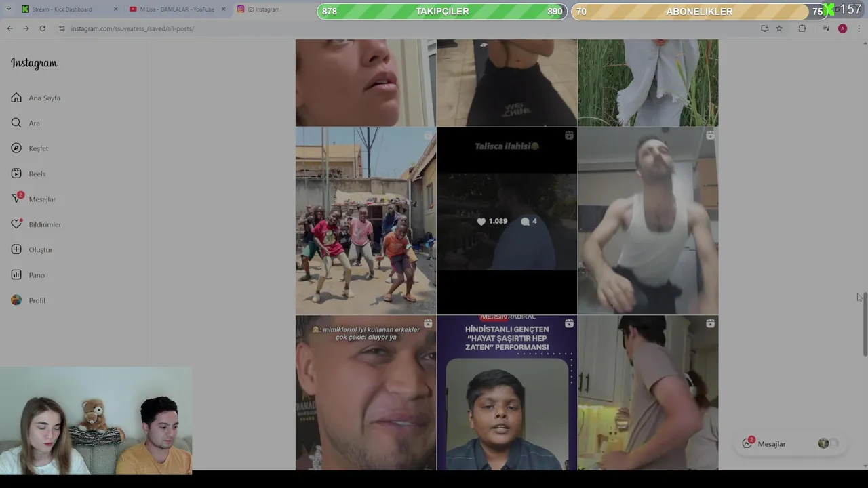
Task: Go forward with browser forward arrow
Action: pyautogui.click(x=26, y=28)
